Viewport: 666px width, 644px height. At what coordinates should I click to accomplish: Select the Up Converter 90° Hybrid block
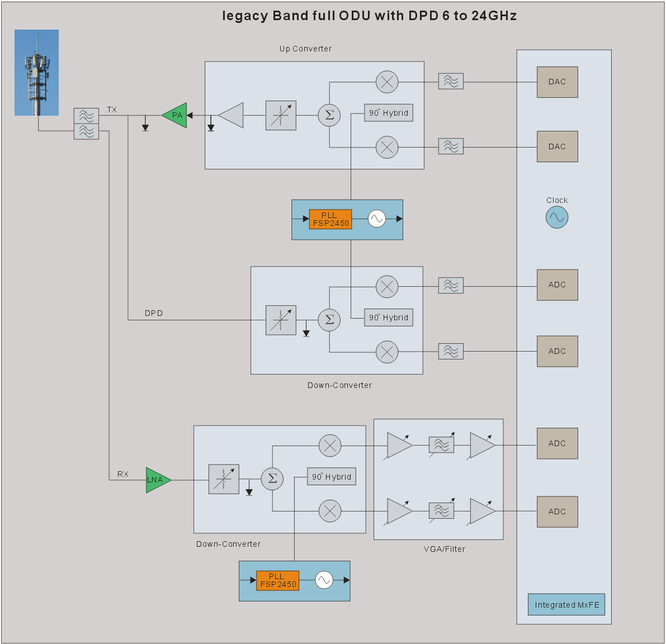tap(389, 113)
